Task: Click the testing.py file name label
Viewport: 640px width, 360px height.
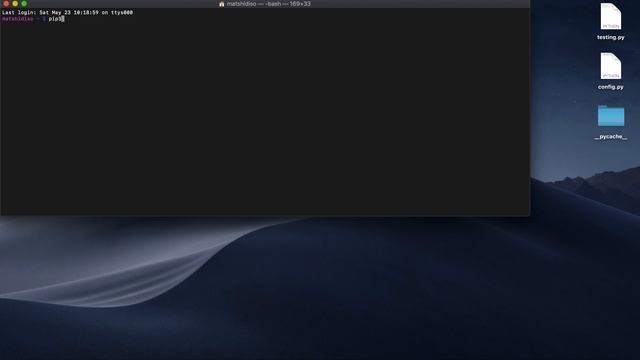Action: [x=611, y=37]
